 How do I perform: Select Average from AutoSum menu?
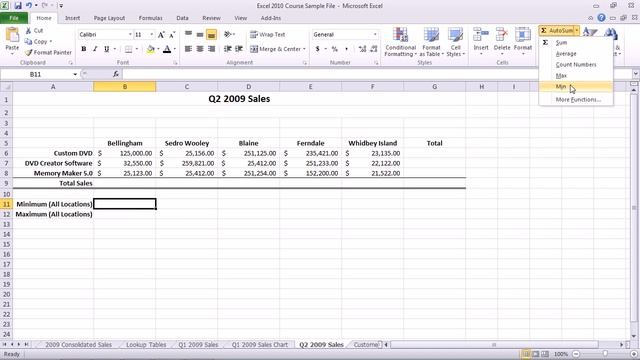[576, 53]
